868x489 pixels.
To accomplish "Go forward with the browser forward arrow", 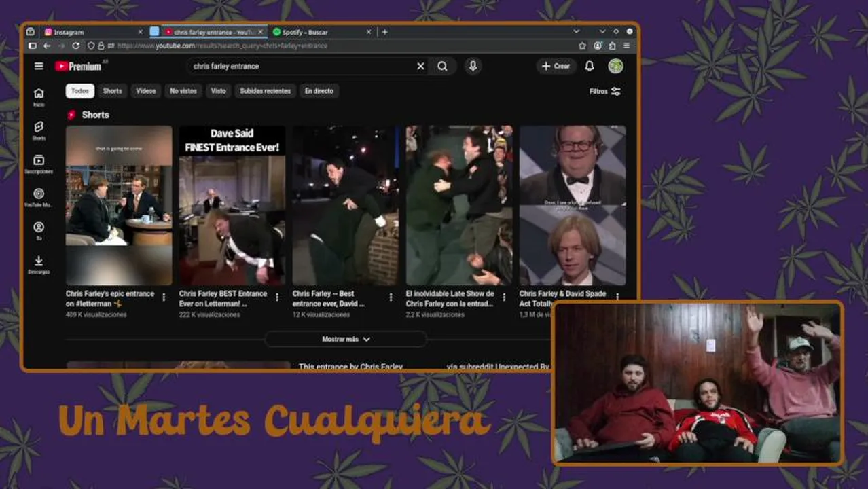I will 61,46.
